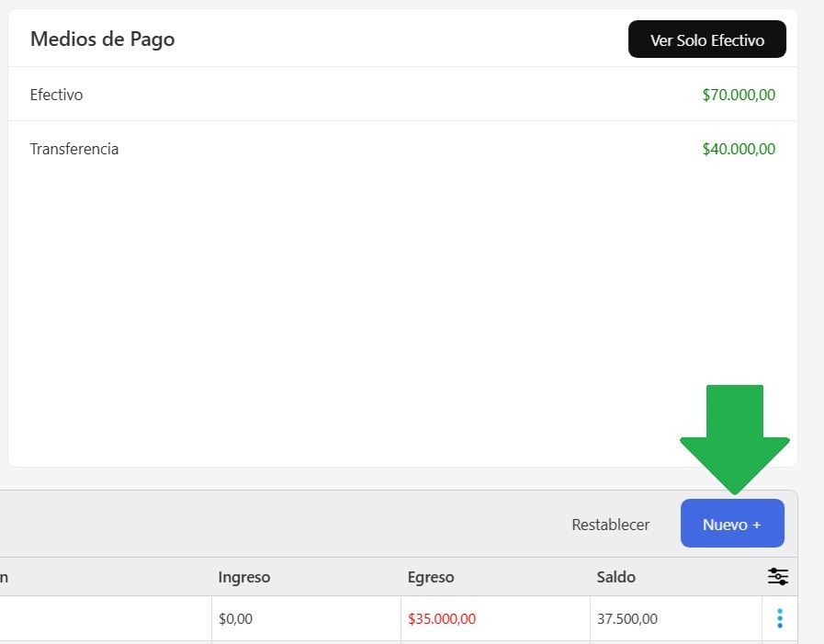The width and height of the screenshot is (824, 644).
Task: Sort by the Egreso column header
Action: pos(431,577)
